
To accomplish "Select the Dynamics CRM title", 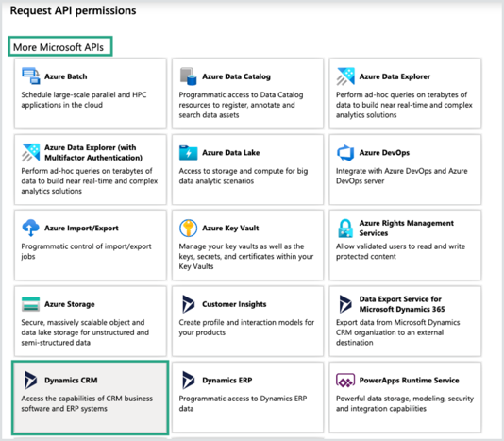I will pyautogui.click(x=71, y=380).
